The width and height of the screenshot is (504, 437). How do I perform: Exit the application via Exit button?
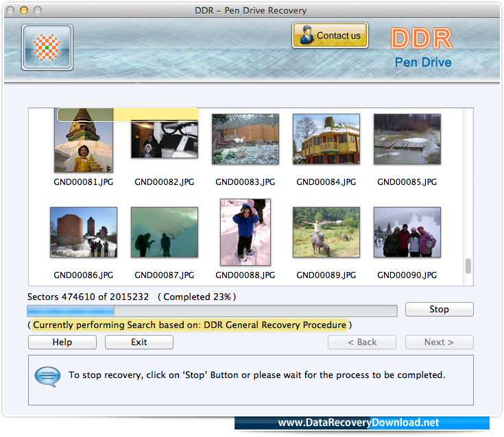click(139, 342)
